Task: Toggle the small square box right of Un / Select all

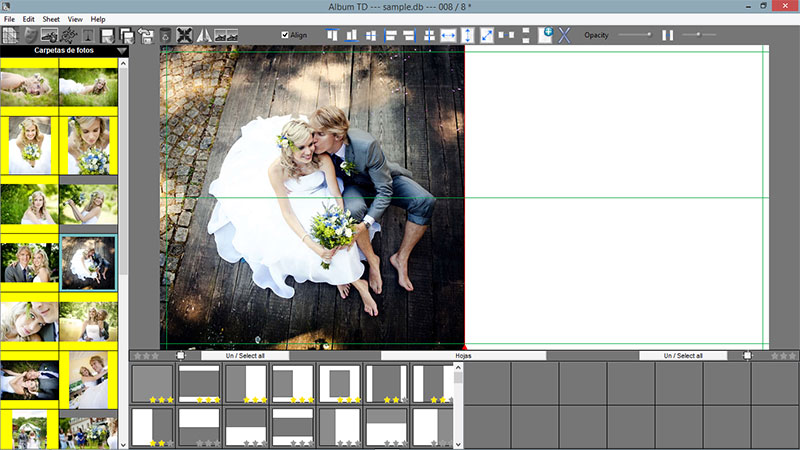Action: (x=747, y=355)
